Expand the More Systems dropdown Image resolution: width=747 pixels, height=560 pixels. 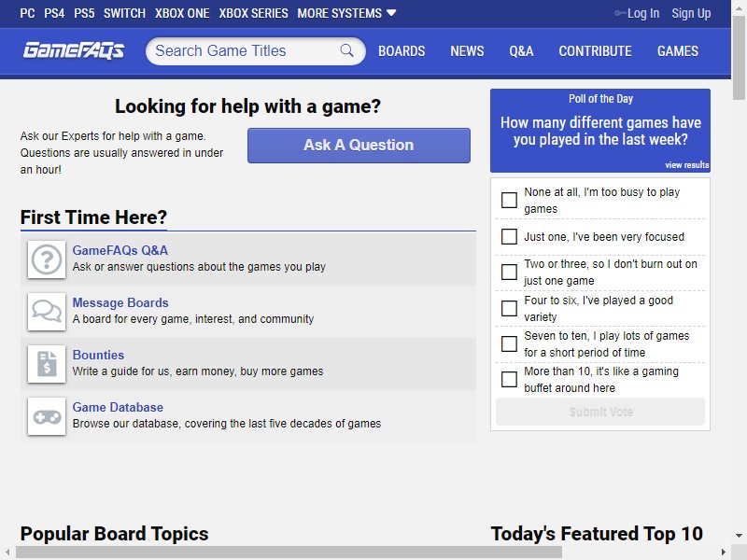[x=346, y=13]
